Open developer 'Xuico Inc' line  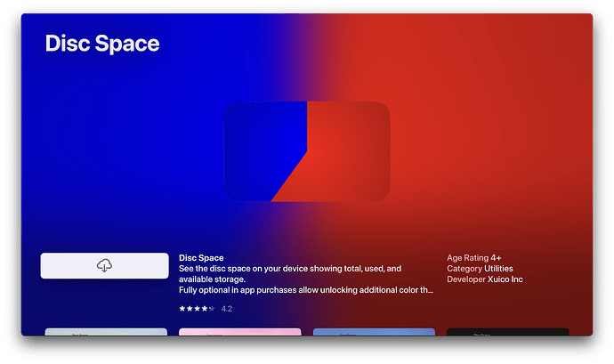coord(485,279)
